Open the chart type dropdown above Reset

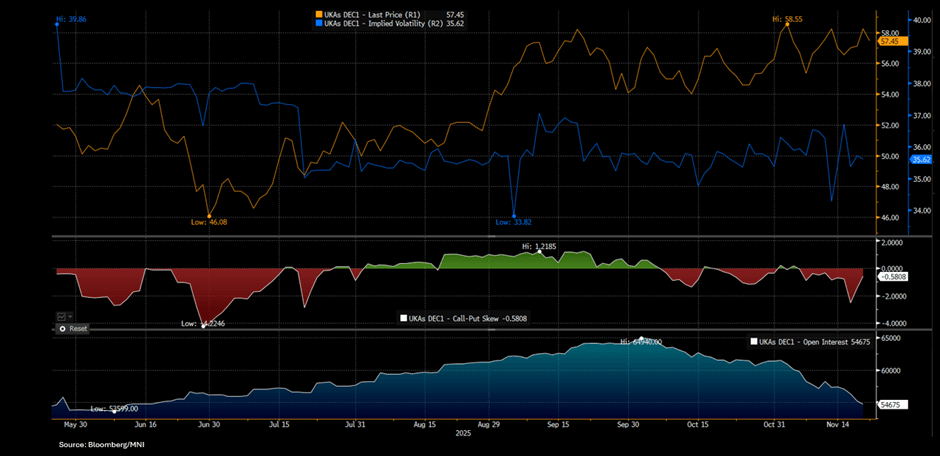72,316
